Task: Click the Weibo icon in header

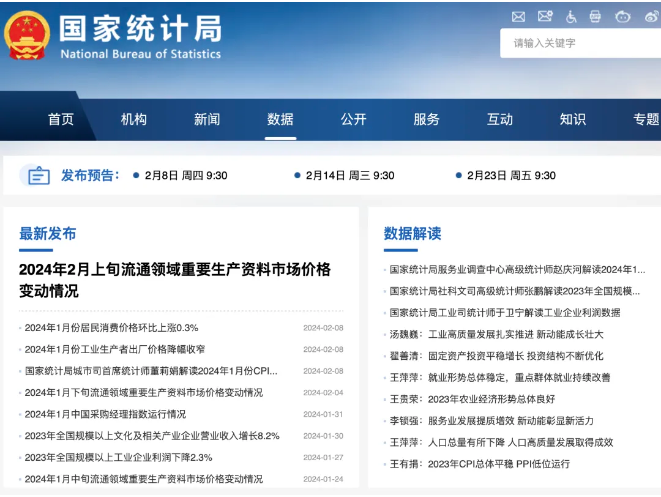Action: coord(652,16)
